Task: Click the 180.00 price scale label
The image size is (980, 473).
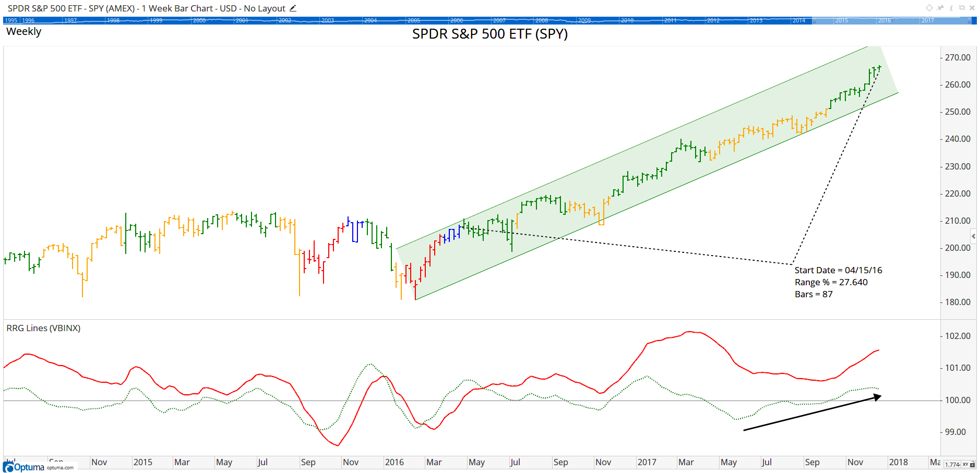Action: point(958,302)
